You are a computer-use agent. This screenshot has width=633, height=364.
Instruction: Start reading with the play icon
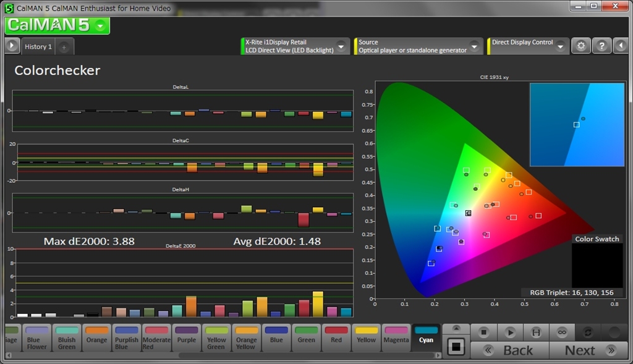[x=510, y=332]
